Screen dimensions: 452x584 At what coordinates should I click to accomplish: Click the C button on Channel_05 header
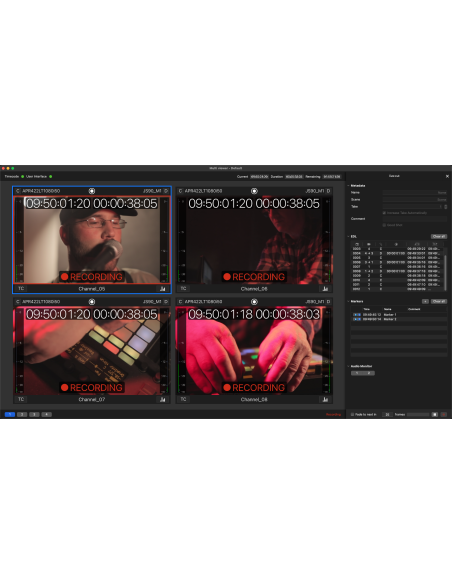[x=17, y=191]
